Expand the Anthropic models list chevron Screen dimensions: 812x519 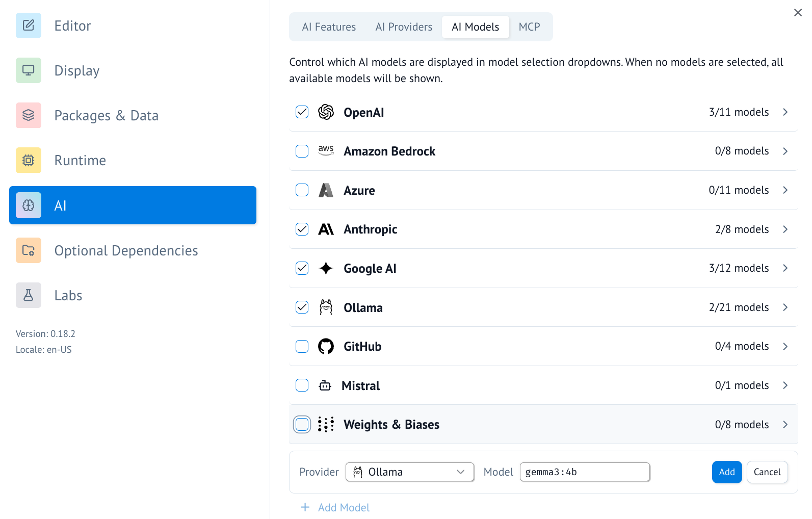point(785,229)
